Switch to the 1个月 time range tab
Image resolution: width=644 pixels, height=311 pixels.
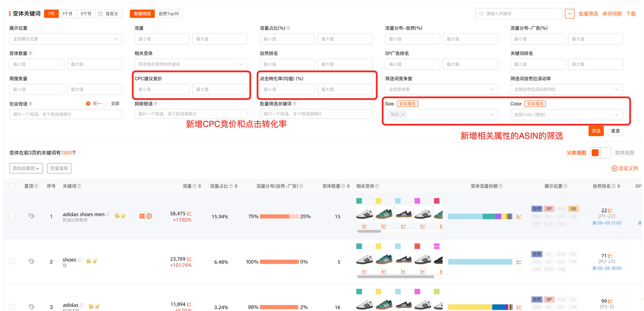tap(68, 14)
